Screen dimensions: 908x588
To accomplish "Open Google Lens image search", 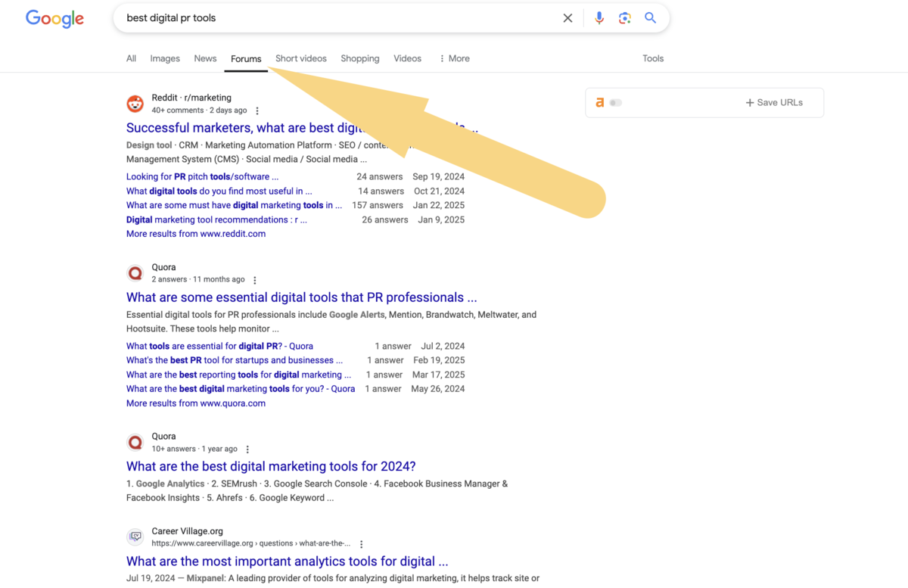I will point(625,17).
